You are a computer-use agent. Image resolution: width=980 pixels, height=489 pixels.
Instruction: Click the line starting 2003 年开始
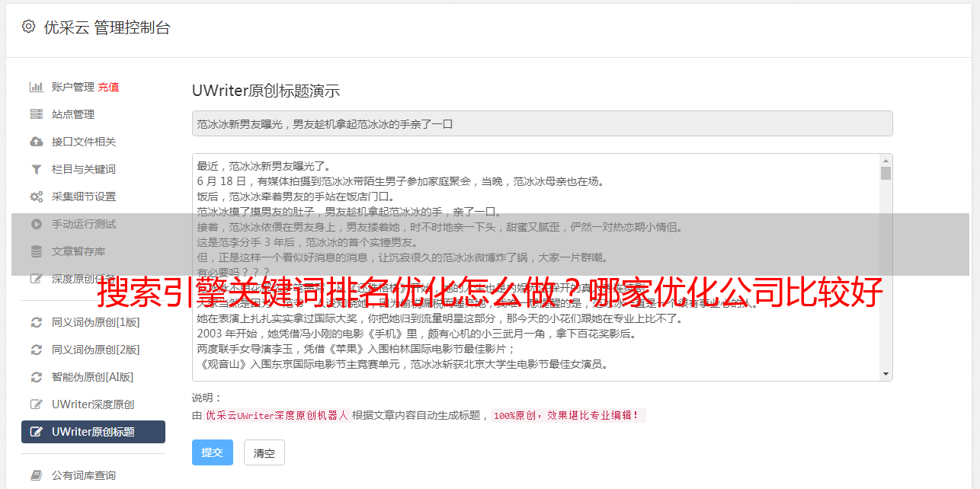pos(416,334)
